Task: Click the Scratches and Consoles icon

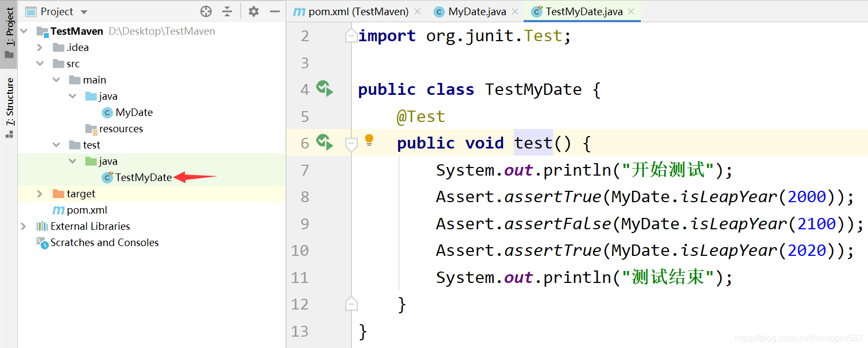Action: coord(42,242)
